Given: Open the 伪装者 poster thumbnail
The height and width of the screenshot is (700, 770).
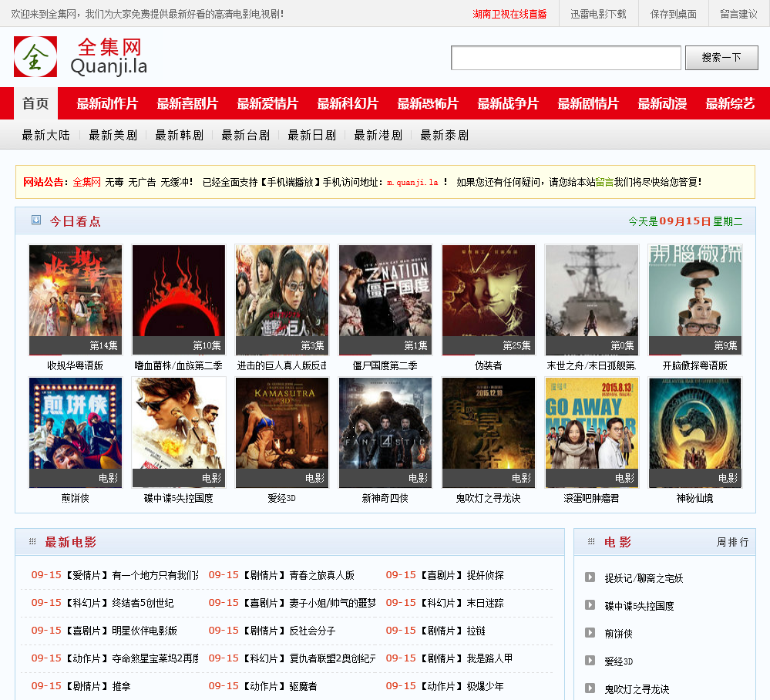Looking at the screenshot, I should (489, 300).
